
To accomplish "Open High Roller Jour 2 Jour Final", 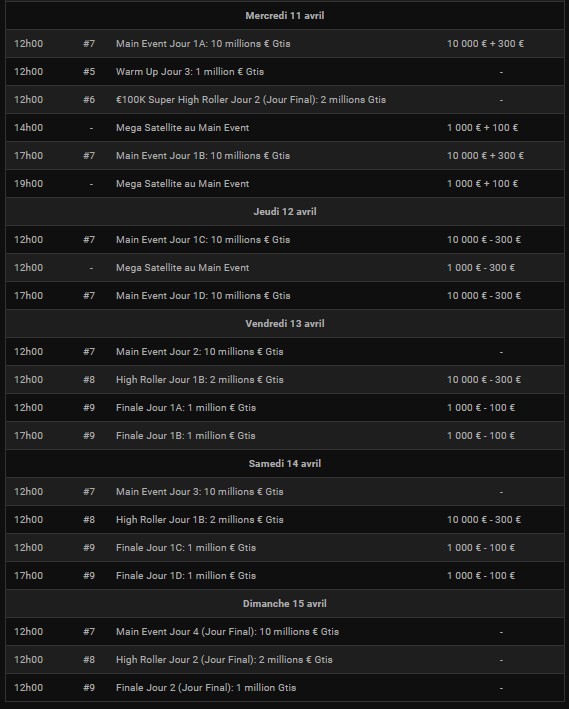I will pos(284,660).
